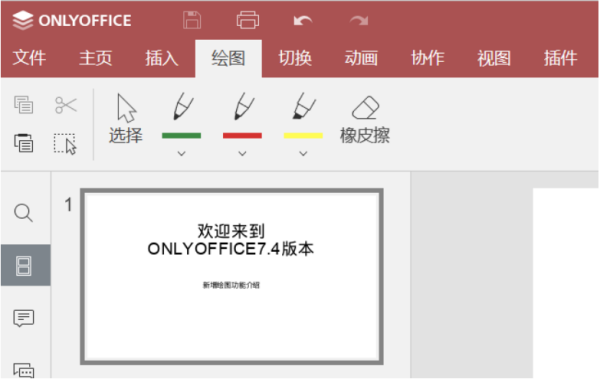Select the 绘图 tab
Screen dimensions: 600x379
228,58
